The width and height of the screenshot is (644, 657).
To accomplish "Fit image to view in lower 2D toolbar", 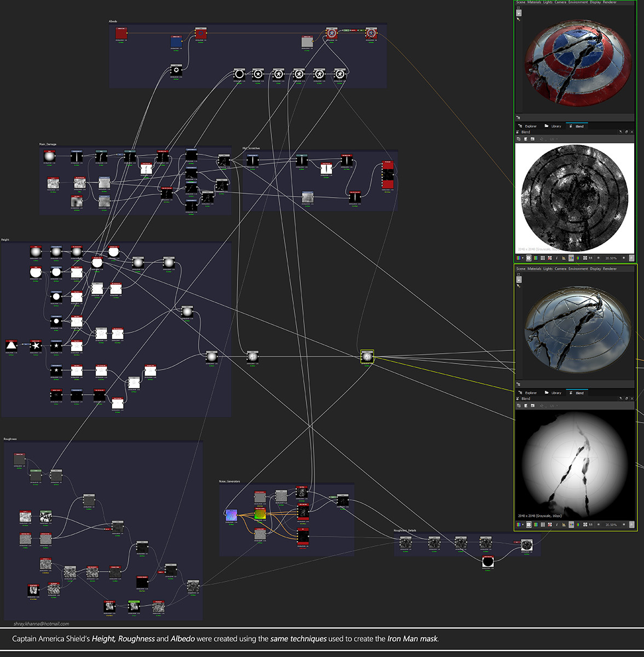I will 585,525.
